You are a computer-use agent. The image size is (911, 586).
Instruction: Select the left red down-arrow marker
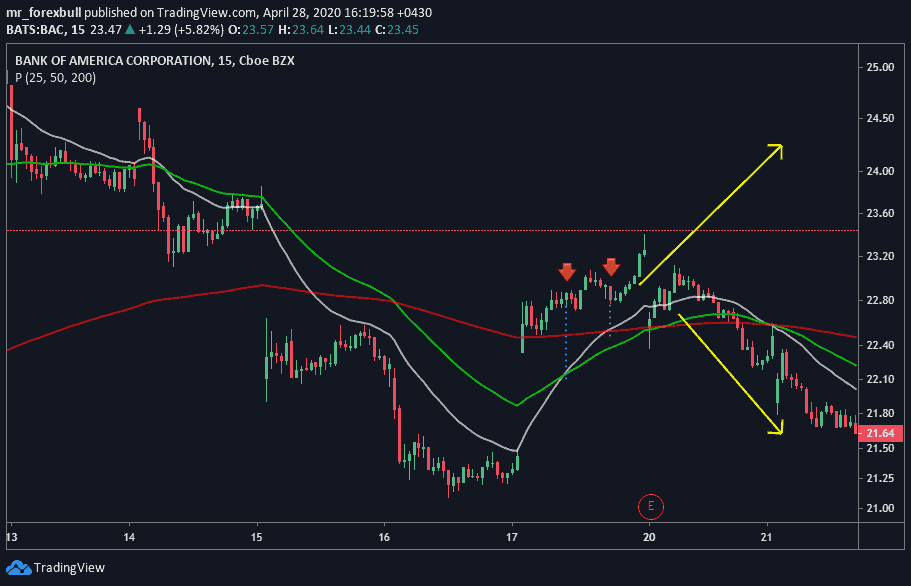(x=567, y=271)
